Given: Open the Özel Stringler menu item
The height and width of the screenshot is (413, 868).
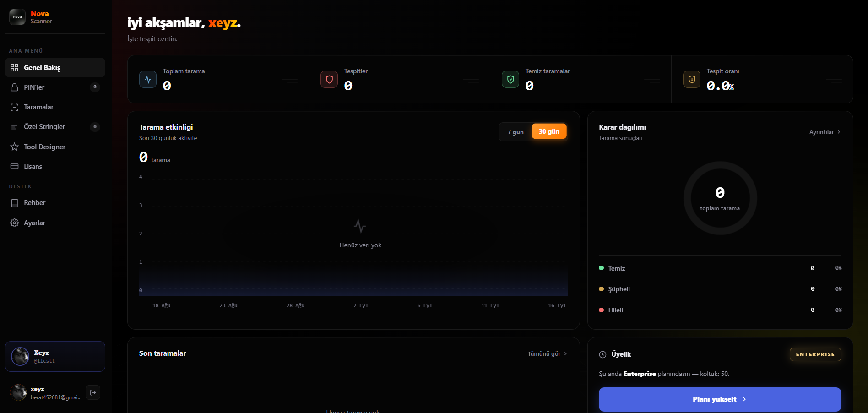Looking at the screenshot, I should 55,127.
